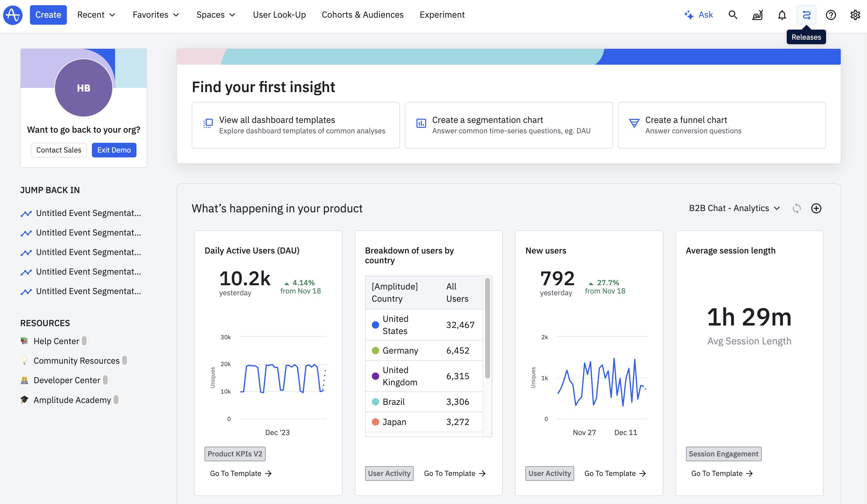Image resolution: width=867 pixels, height=504 pixels.
Task: Open Create a funnel chart card
Action: (721, 125)
